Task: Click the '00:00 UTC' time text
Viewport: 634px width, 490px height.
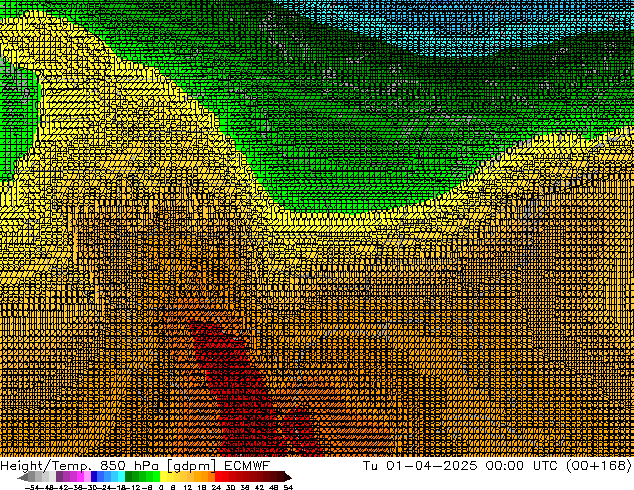Action: click(x=524, y=465)
